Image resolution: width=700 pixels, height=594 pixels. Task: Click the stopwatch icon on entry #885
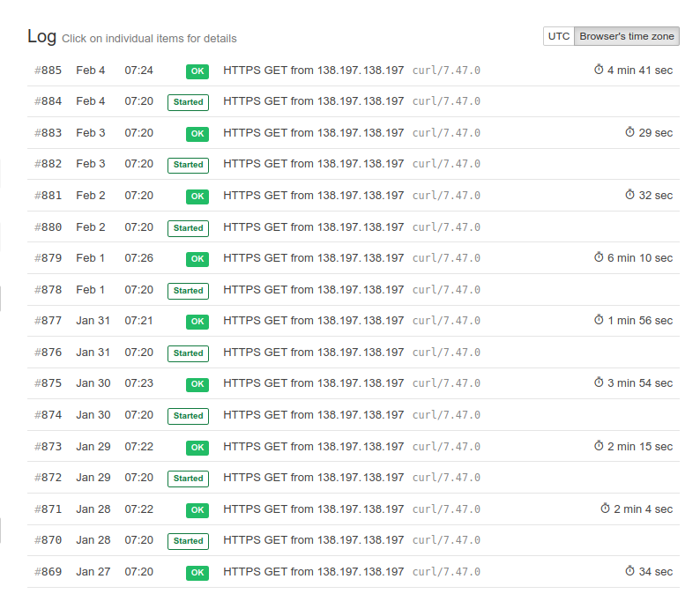[599, 71]
